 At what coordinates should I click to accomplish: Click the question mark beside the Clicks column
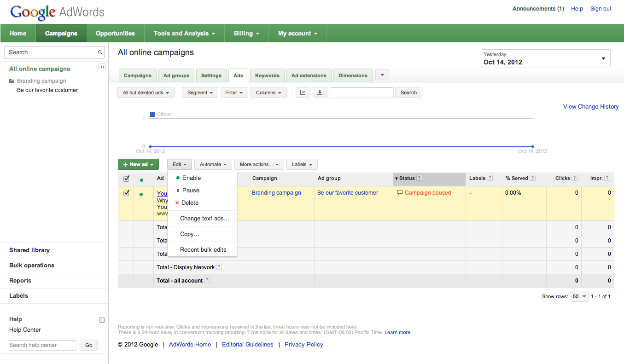click(574, 178)
